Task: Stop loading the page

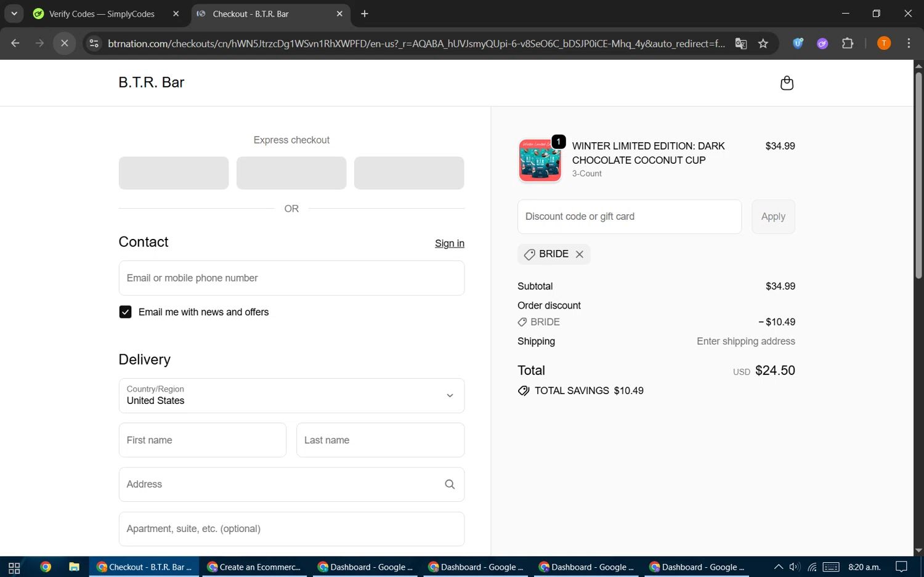Action: point(65,43)
